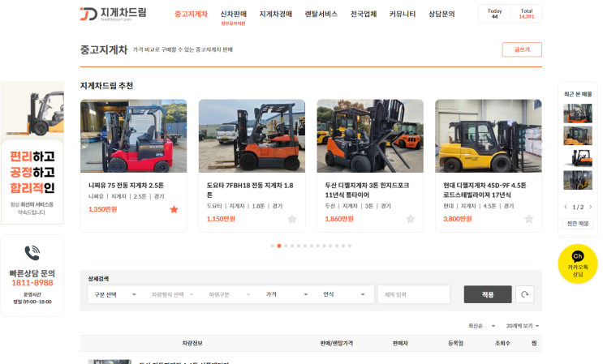Viewport: 603px width, 364px height.
Task: Open the 신차판매 menu
Action: coord(233,15)
